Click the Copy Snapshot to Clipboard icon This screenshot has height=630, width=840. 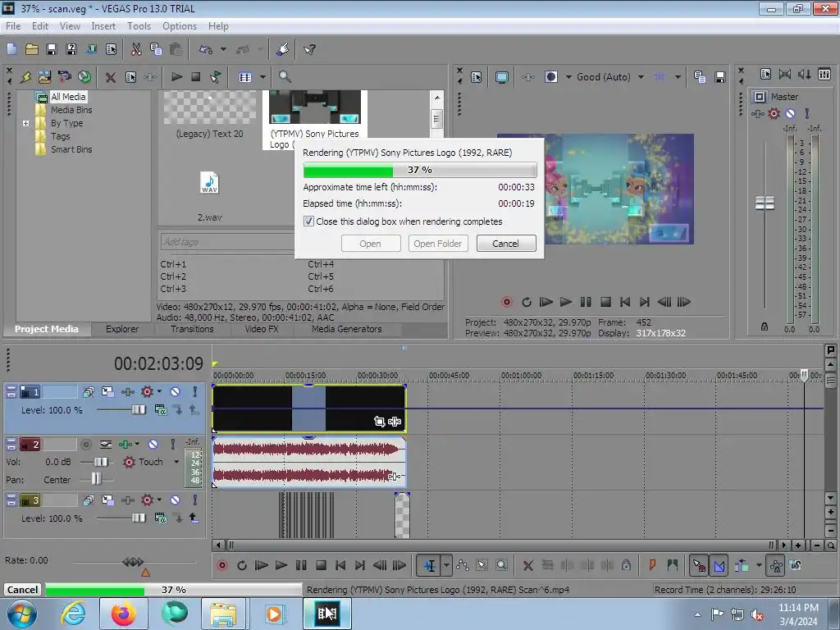(699, 77)
